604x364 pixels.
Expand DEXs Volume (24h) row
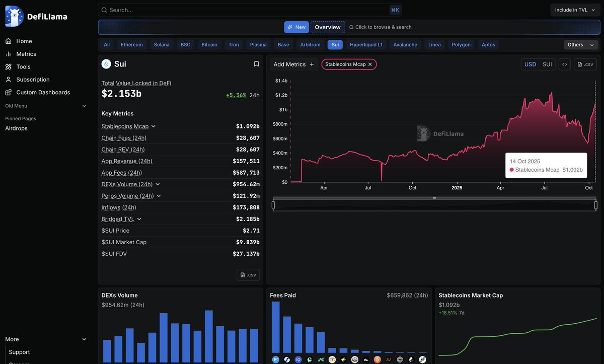(158, 184)
